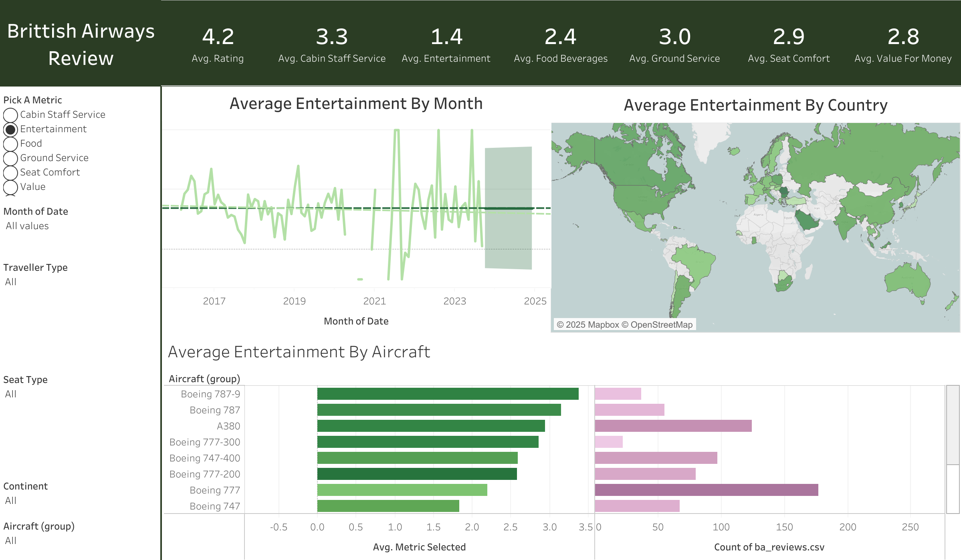
Task: Choose the Food metric option
Action: (10, 144)
